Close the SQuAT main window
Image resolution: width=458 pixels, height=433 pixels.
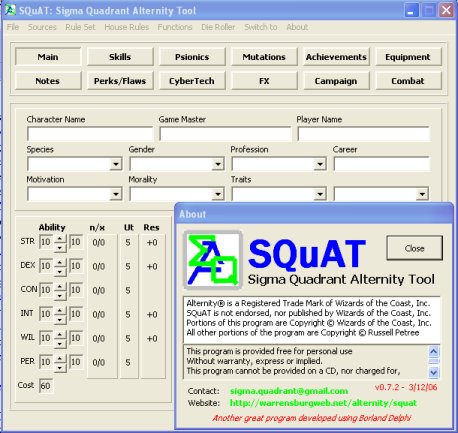(x=446, y=10)
